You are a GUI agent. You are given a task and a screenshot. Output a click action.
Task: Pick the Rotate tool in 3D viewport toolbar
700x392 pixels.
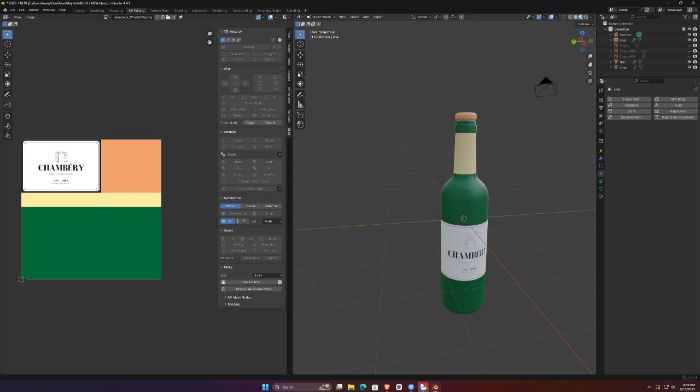[300, 65]
